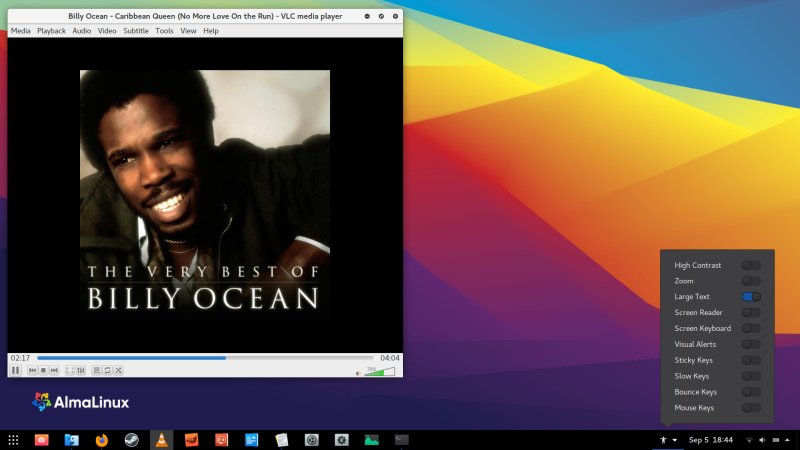Screen dimensions: 800x450
Task: Enable shuffle in VLC
Action: (118, 370)
